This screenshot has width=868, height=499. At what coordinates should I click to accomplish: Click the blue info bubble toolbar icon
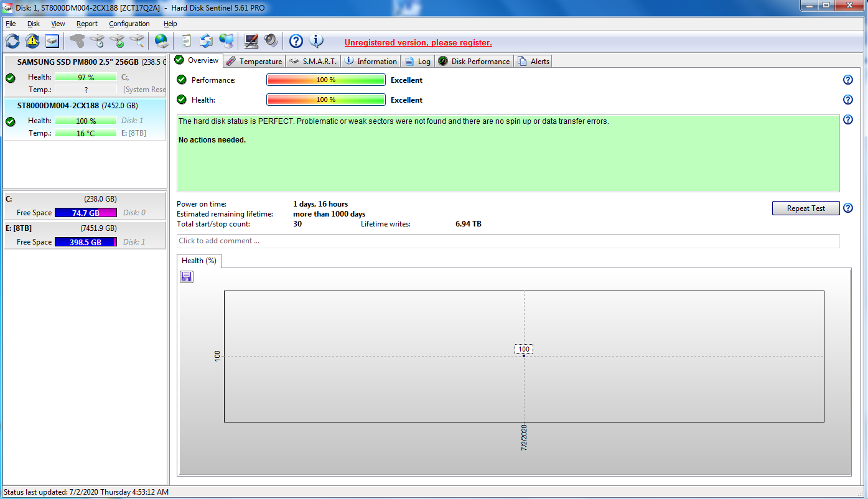tap(317, 41)
